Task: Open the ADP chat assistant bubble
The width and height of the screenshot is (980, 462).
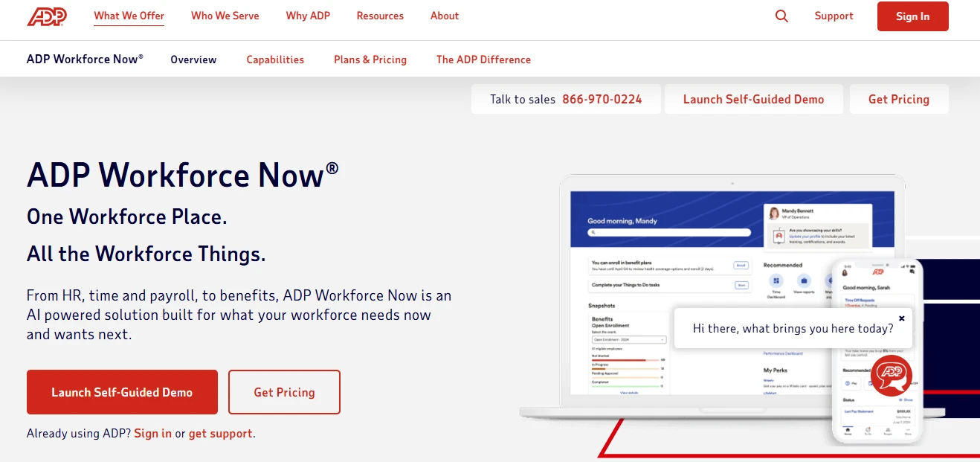Action: click(x=892, y=375)
